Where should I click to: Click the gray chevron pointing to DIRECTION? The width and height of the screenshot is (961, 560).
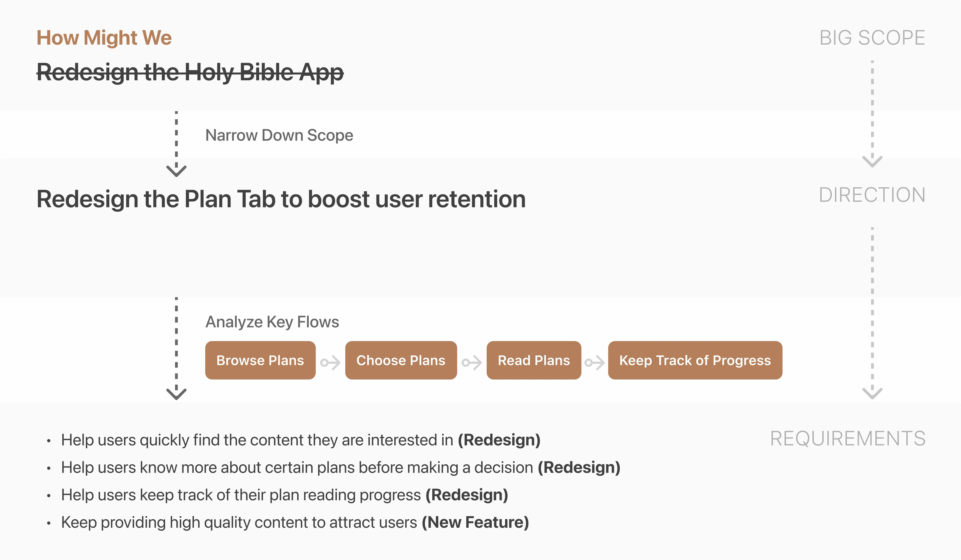click(x=872, y=161)
